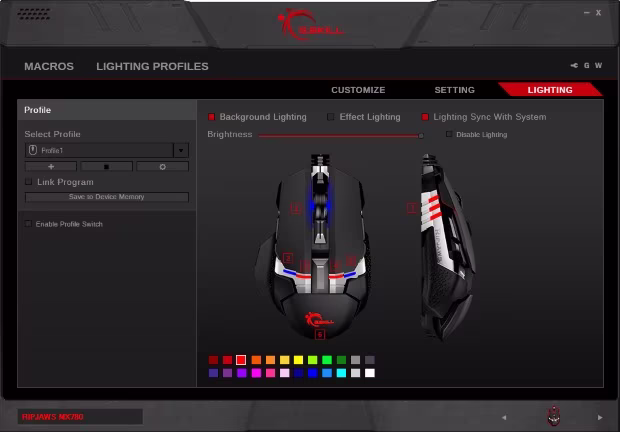
Task: Click the W icon in top right
Action: [599, 66]
